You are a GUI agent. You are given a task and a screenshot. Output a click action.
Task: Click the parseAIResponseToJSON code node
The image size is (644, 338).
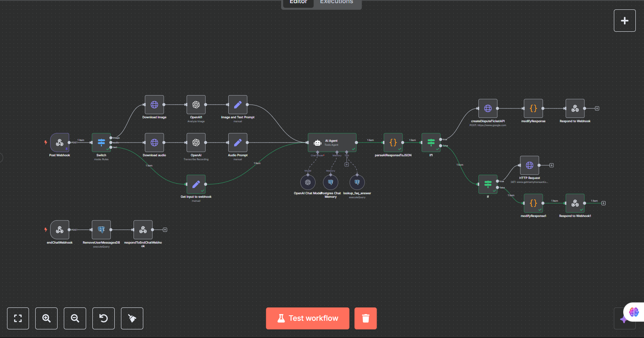click(x=393, y=143)
